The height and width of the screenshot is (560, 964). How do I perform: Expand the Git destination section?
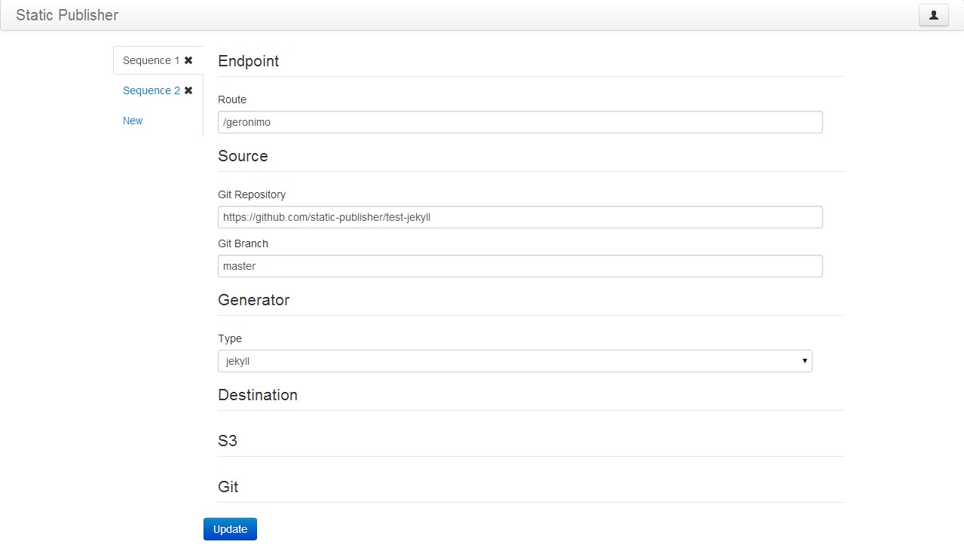coord(228,487)
